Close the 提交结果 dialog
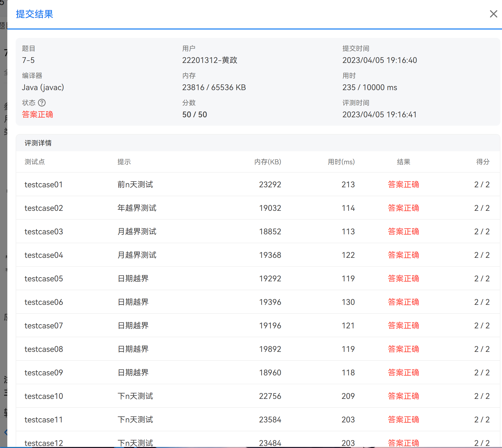 coord(493,14)
